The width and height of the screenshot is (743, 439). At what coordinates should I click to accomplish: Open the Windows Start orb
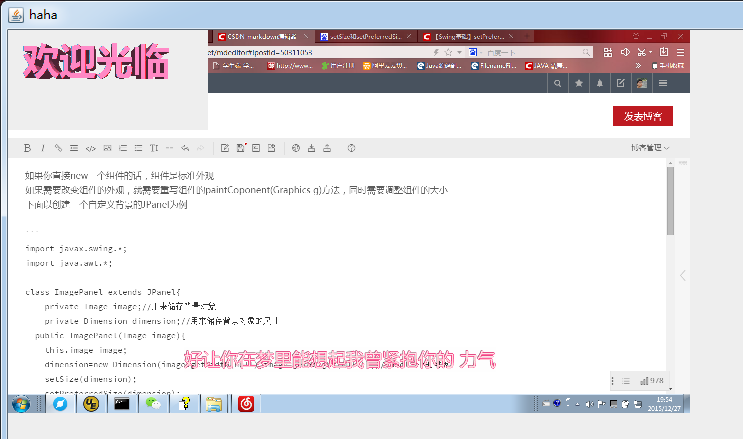21,404
